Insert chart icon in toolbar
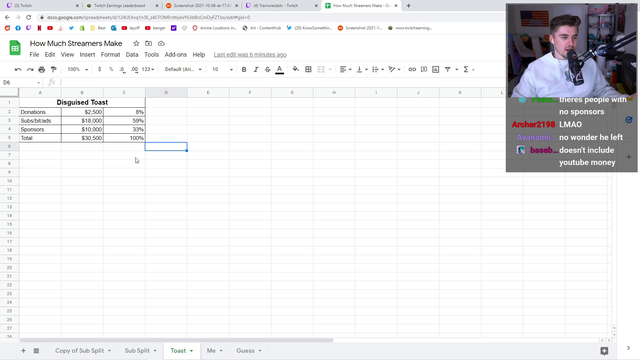 click(436, 69)
